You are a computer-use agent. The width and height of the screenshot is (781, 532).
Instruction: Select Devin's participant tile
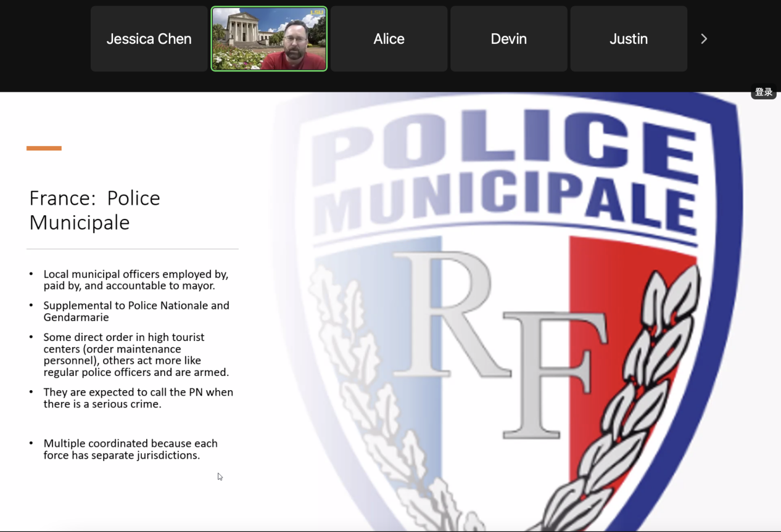[x=508, y=39]
